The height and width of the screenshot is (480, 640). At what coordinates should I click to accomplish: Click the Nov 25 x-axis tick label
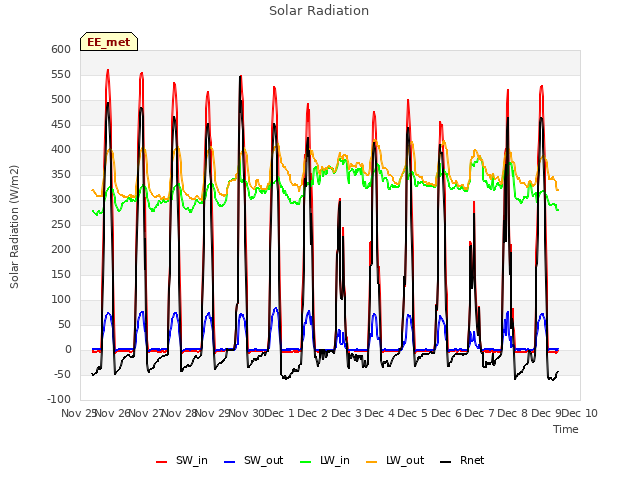pos(79,413)
